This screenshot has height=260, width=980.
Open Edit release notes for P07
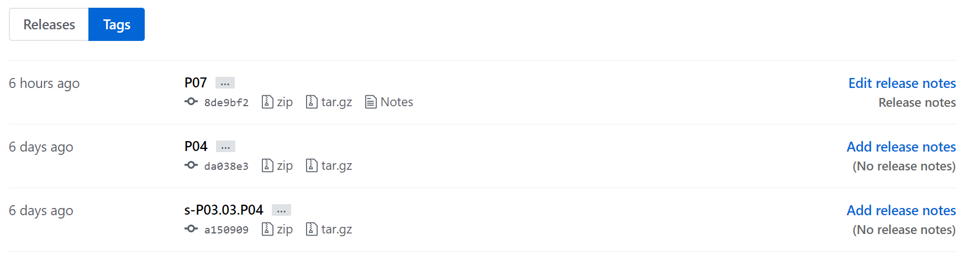click(902, 83)
